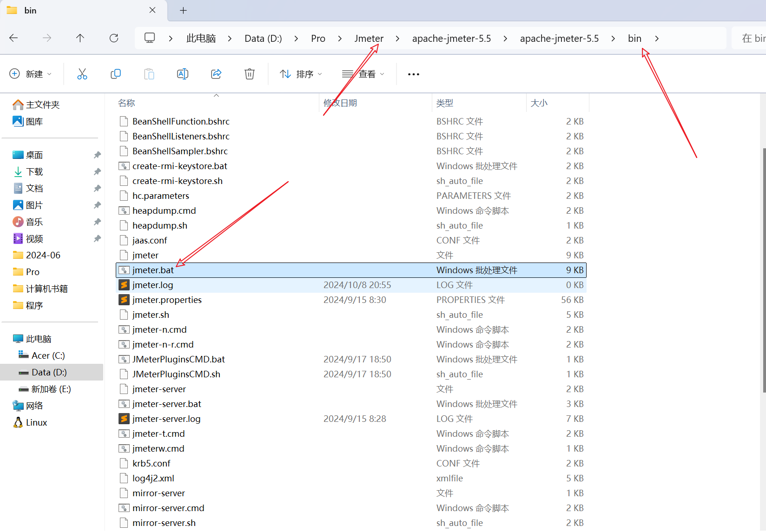Go back to previous folder
Viewport: 766px width, 532px height.
click(14, 38)
